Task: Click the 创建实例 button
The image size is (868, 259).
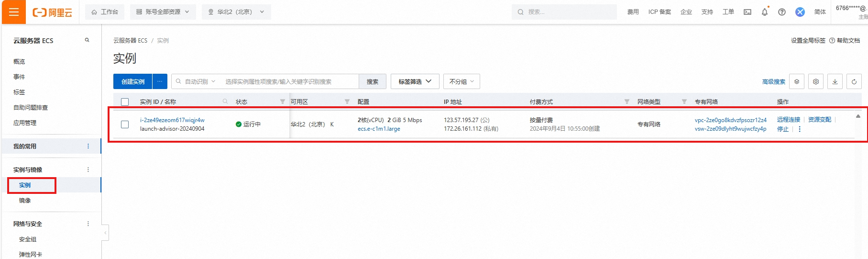Action: (133, 81)
